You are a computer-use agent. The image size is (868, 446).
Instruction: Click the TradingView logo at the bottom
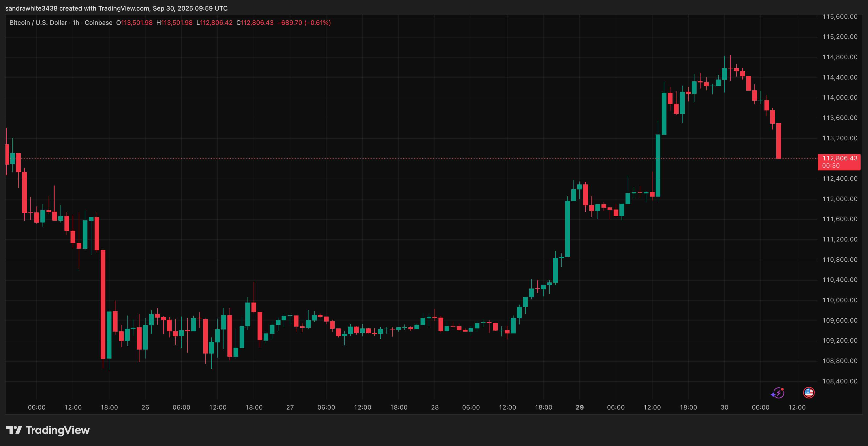[x=48, y=430]
